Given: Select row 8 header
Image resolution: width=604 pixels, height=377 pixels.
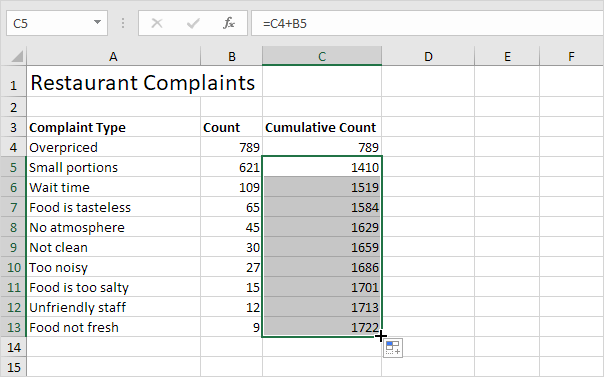Looking at the screenshot, I should (13, 227).
